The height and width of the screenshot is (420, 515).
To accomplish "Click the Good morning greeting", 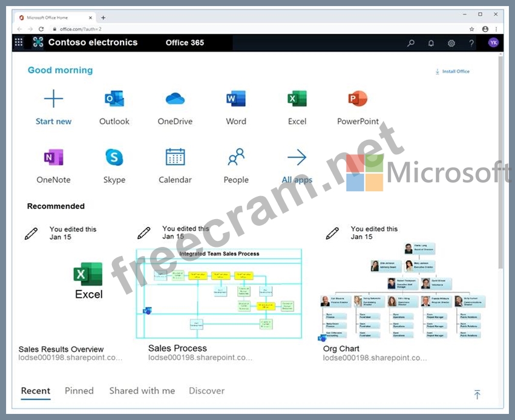I will tap(60, 70).
